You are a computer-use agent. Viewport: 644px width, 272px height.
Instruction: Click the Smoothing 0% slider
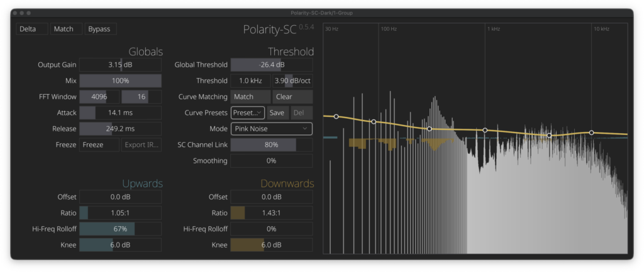point(272,161)
